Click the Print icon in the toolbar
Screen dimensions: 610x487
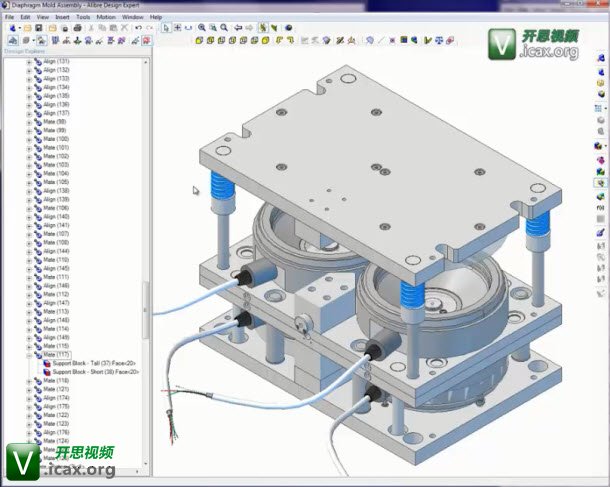click(77, 28)
